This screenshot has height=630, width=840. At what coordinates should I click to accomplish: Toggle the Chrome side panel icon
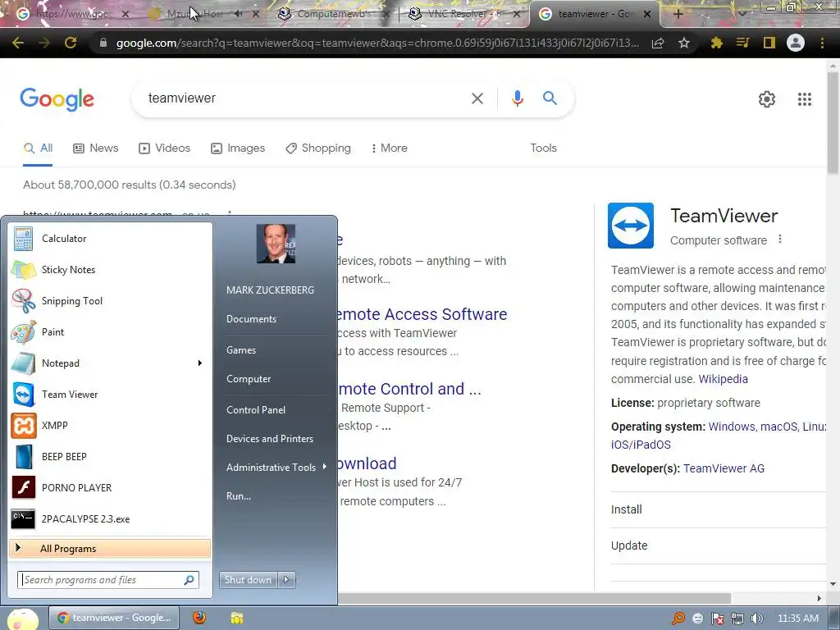click(769, 43)
